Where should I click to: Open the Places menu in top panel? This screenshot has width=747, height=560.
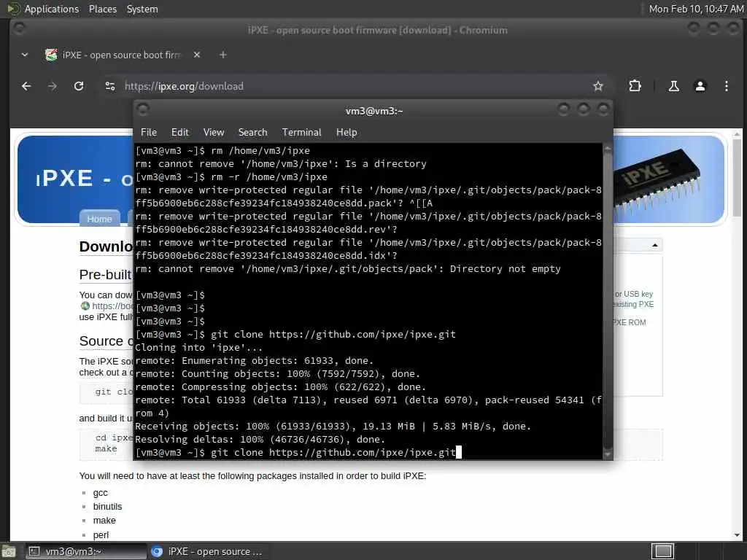point(102,9)
